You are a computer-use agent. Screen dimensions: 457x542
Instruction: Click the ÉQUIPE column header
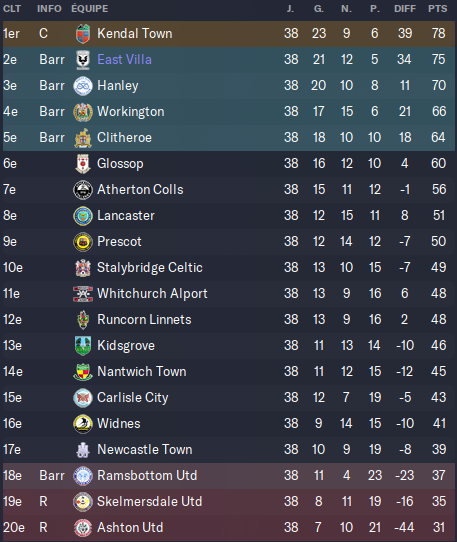point(90,9)
